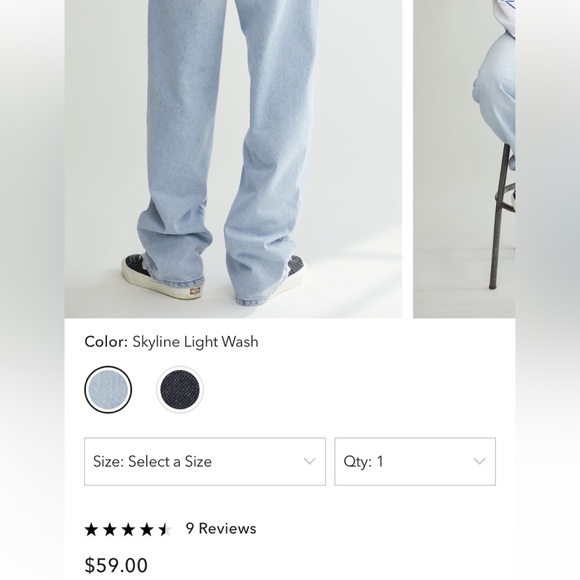
Task: Click the second rating star
Action: tap(110, 529)
